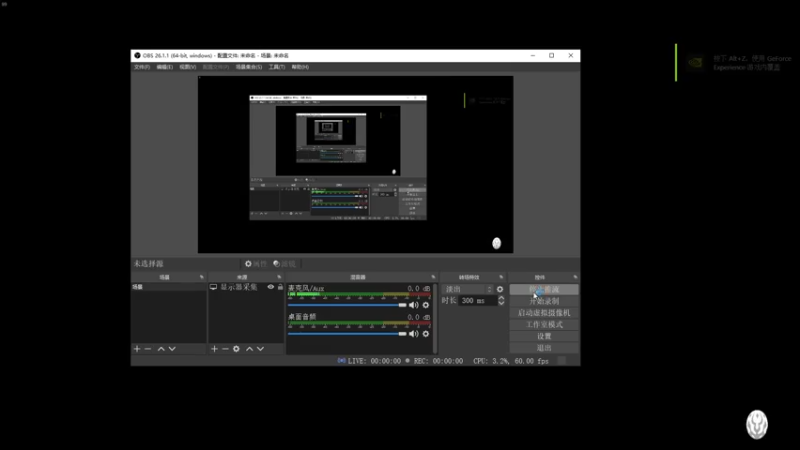Click the monitor icon of 显示器采集
The height and width of the screenshot is (450, 800).
pyautogui.click(x=213, y=287)
